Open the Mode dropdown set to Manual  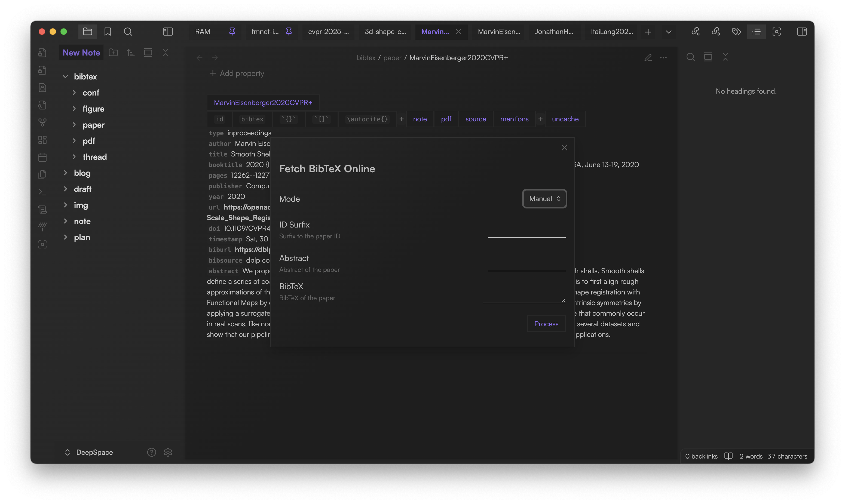[544, 199]
